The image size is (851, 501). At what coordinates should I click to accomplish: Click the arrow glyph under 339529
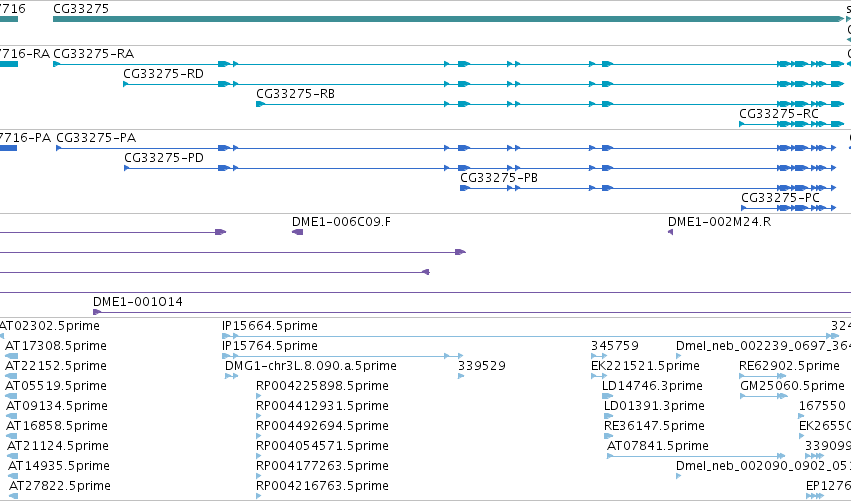point(461,376)
